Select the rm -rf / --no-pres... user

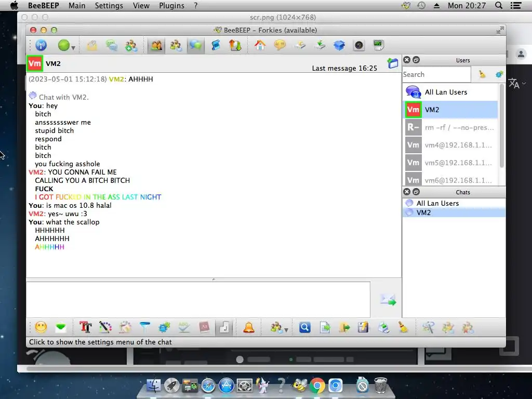(450, 127)
